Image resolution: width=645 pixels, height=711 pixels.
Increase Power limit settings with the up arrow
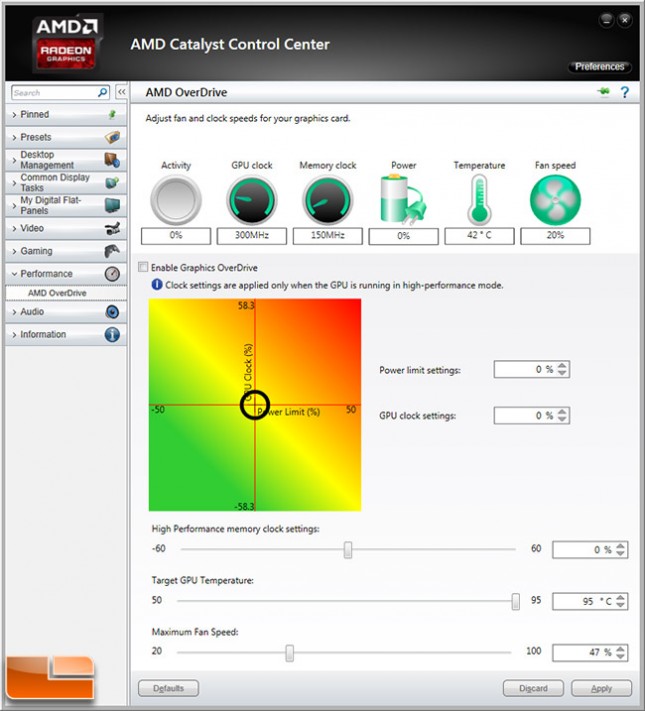[x=562, y=365]
